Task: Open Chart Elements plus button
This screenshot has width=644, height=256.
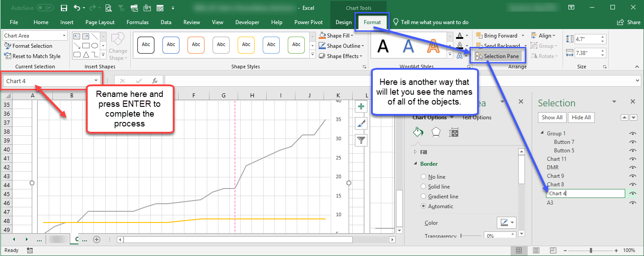Action: (x=361, y=106)
